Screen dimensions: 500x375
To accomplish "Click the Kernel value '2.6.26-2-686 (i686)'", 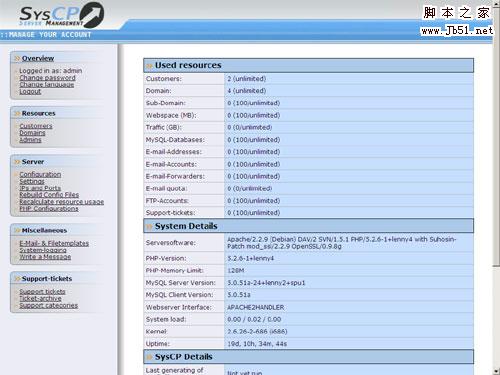I will 257,332.
